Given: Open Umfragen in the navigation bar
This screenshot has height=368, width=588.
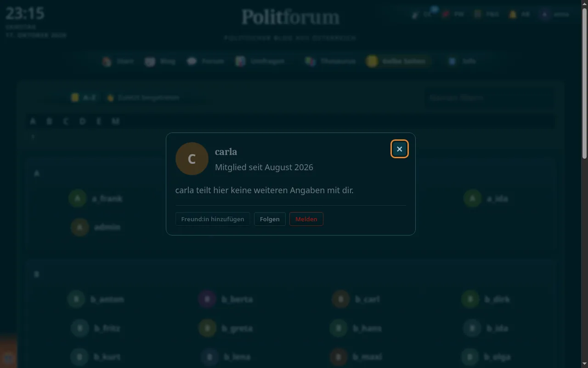Looking at the screenshot, I should tap(260, 61).
